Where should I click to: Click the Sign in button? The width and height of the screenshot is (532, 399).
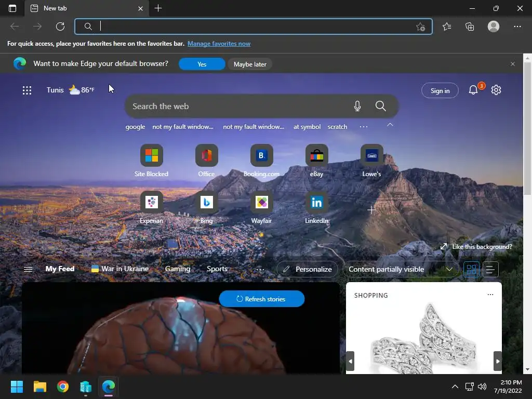(x=440, y=90)
